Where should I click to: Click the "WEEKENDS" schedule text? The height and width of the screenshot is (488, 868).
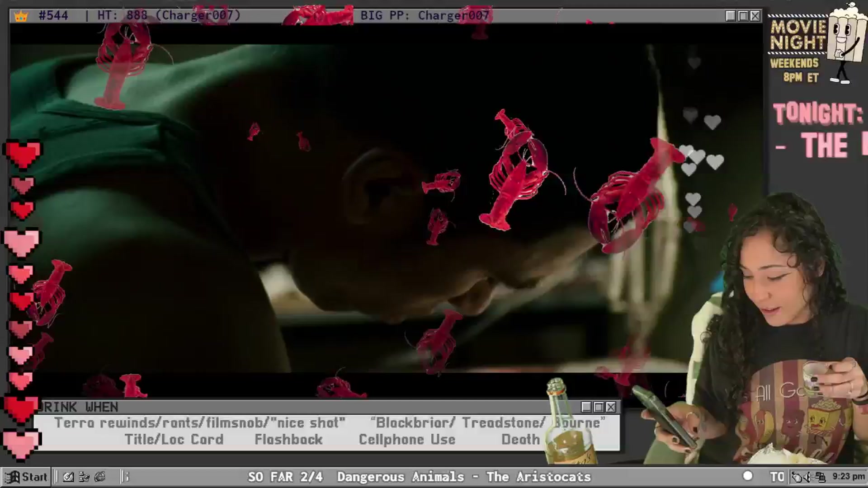(x=794, y=63)
